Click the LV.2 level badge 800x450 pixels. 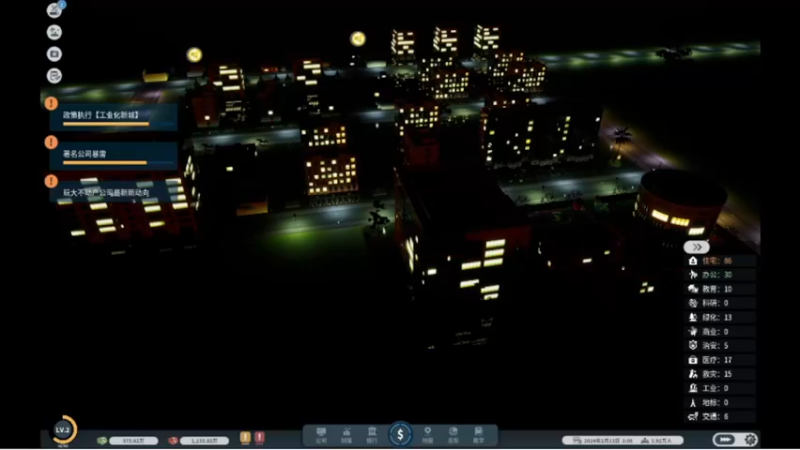point(63,430)
